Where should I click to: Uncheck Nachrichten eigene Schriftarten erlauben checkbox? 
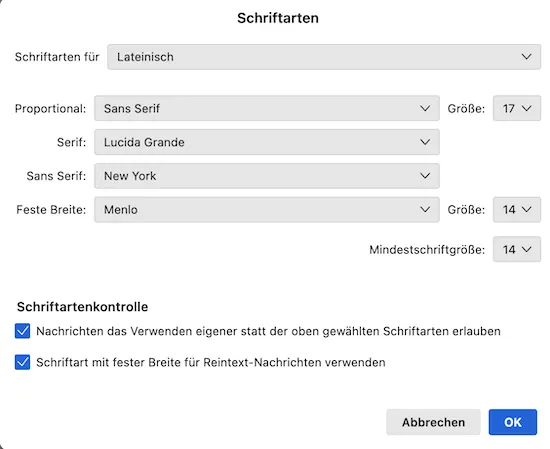tap(22, 331)
